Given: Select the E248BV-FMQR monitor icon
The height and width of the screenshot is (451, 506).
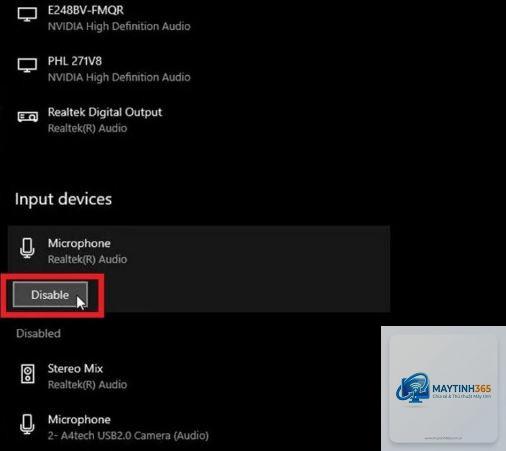Looking at the screenshot, I should tap(27, 15).
